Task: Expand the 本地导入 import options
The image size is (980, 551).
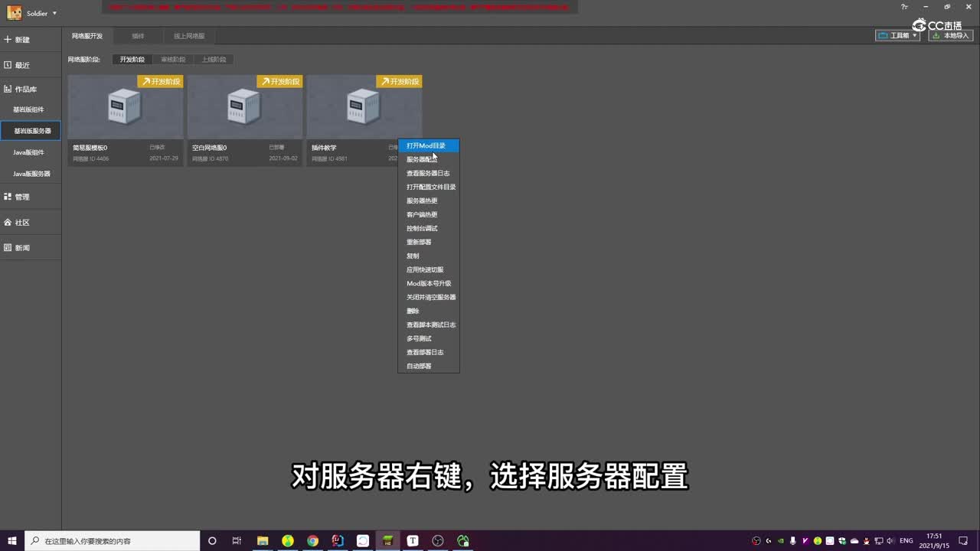Action: 952,35
